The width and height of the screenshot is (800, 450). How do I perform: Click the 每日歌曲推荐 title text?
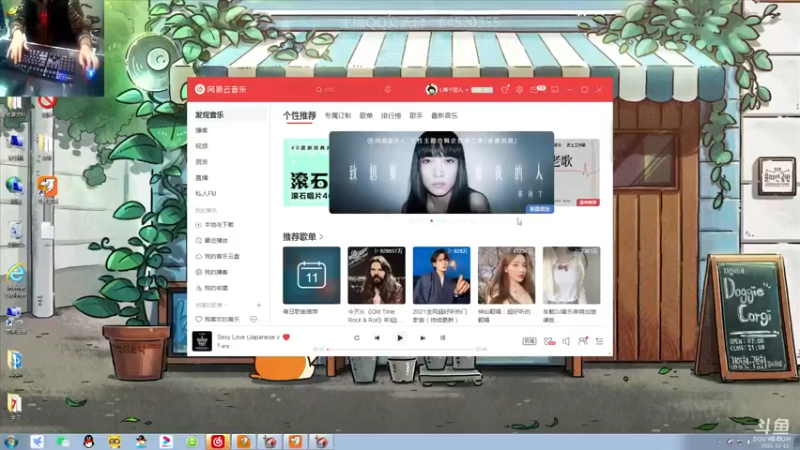[301, 311]
